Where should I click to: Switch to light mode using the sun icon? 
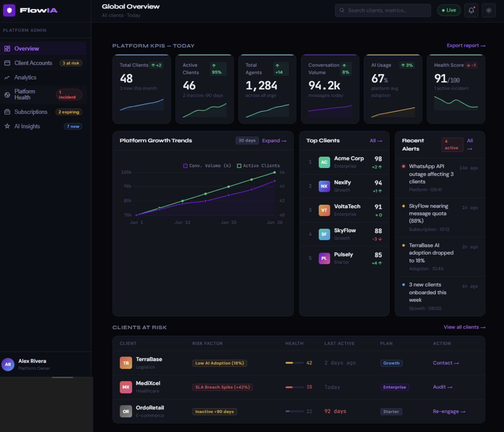[x=489, y=10]
